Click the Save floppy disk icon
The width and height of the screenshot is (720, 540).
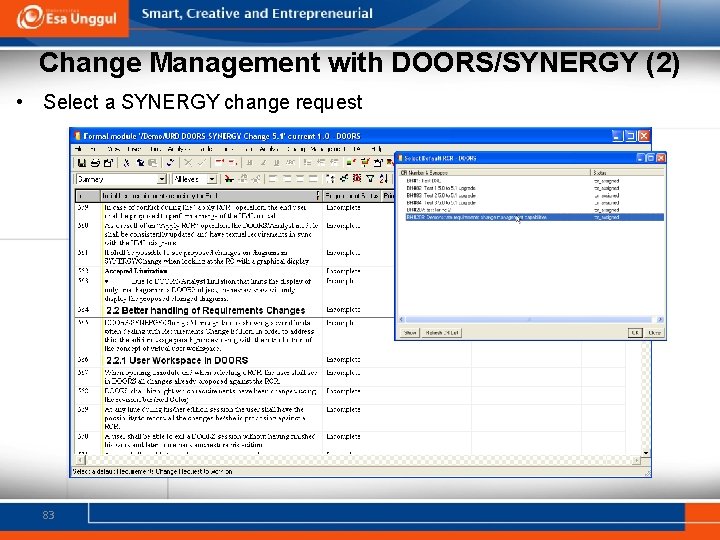[82, 163]
